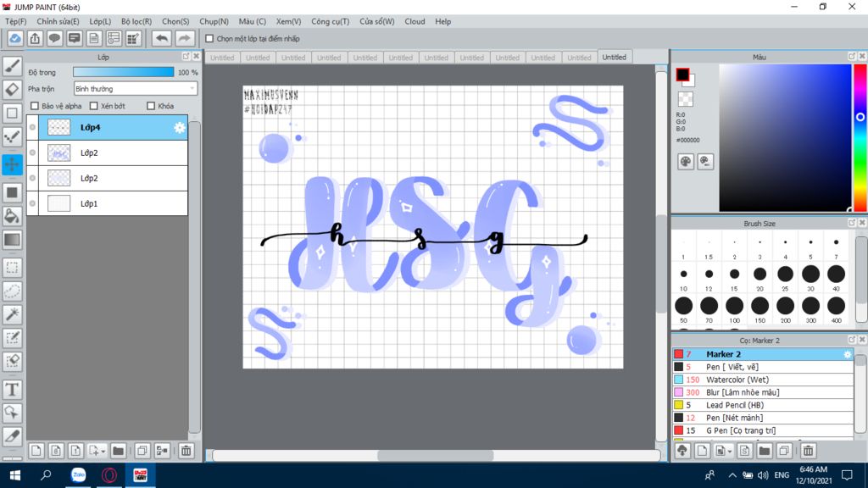Click the black foreground color swatch
Image resolution: width=868 pixels, height=488 pixels.
pos(682,75)
